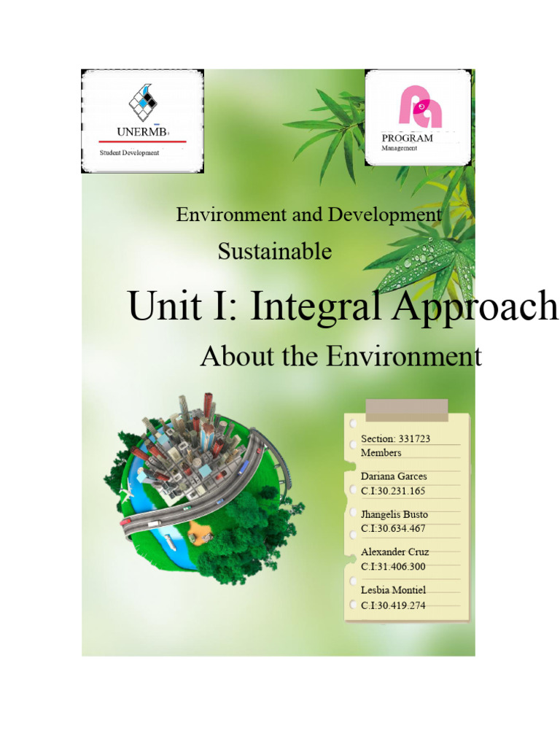
Task: Click the tape strip atop the note
Action: coord(407,410)
